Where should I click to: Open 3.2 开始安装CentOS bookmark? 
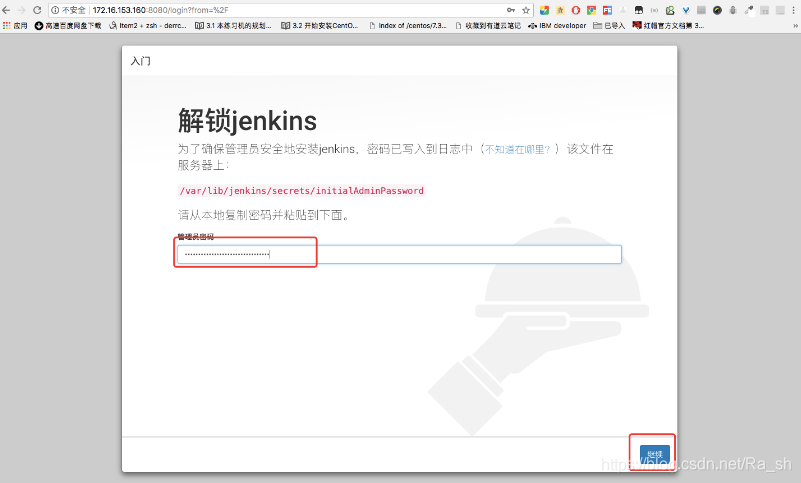coord(320,26)
